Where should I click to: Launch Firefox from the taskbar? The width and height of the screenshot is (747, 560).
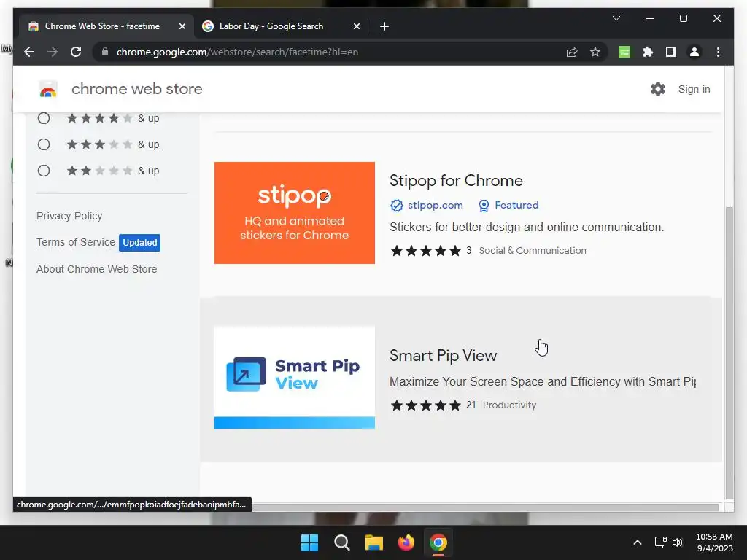pyautogui.click(x=406, y=542)
